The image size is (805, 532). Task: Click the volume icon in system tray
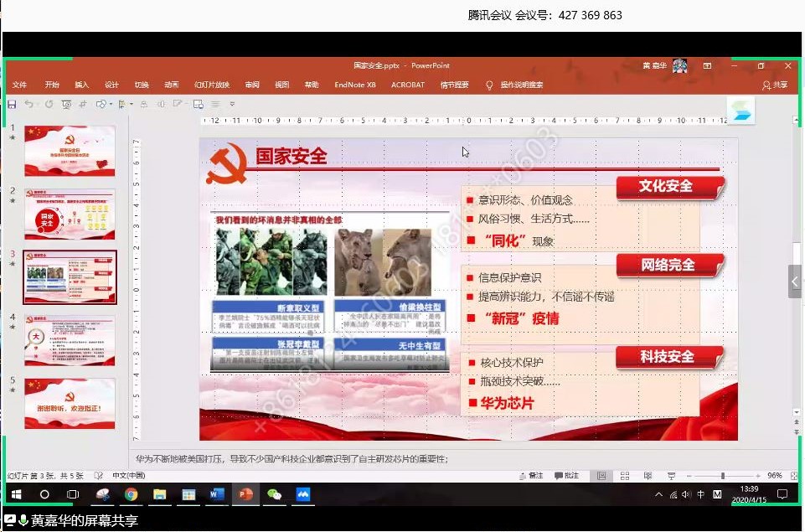click(x=686, y=494)
